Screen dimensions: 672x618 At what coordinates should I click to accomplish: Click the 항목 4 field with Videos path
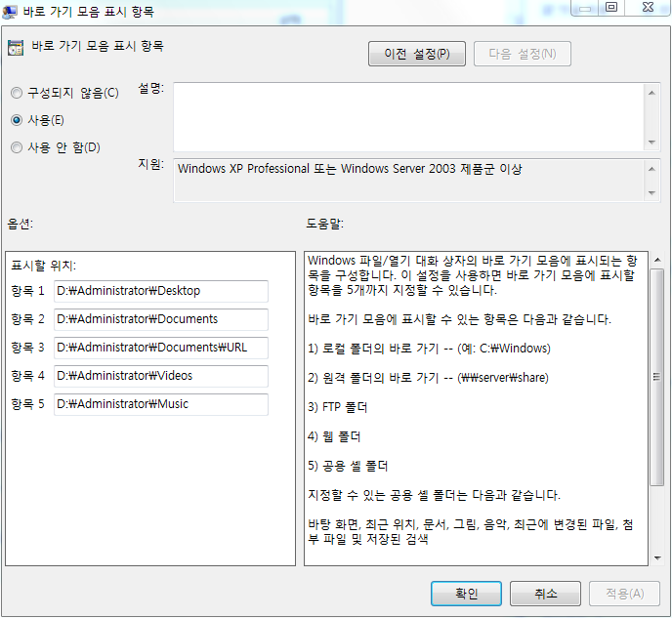tap(161, 376)
